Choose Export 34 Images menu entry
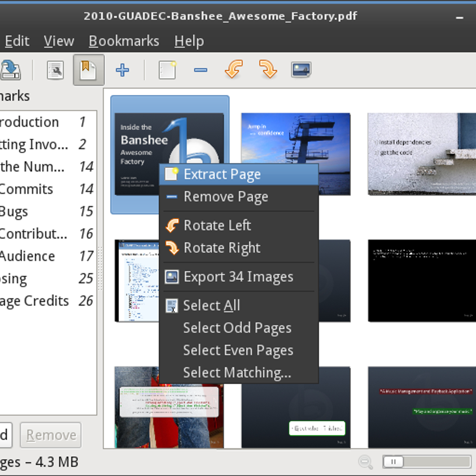 239,277
